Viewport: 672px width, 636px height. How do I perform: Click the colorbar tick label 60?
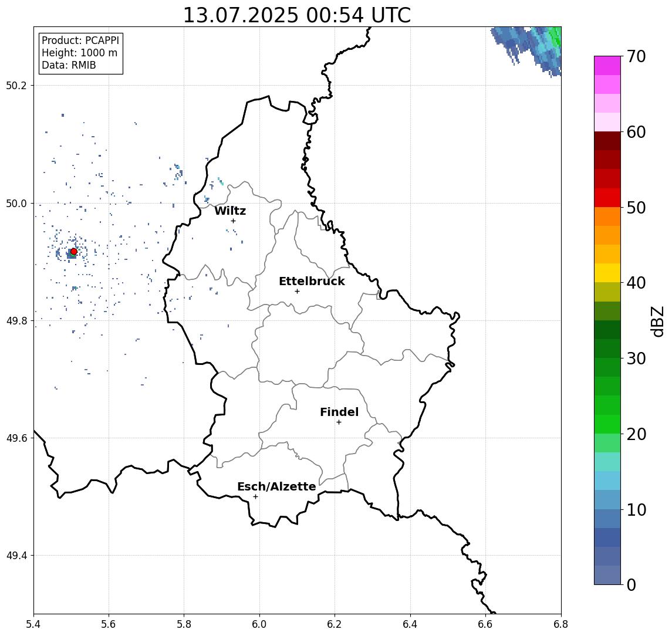[636, 132]
